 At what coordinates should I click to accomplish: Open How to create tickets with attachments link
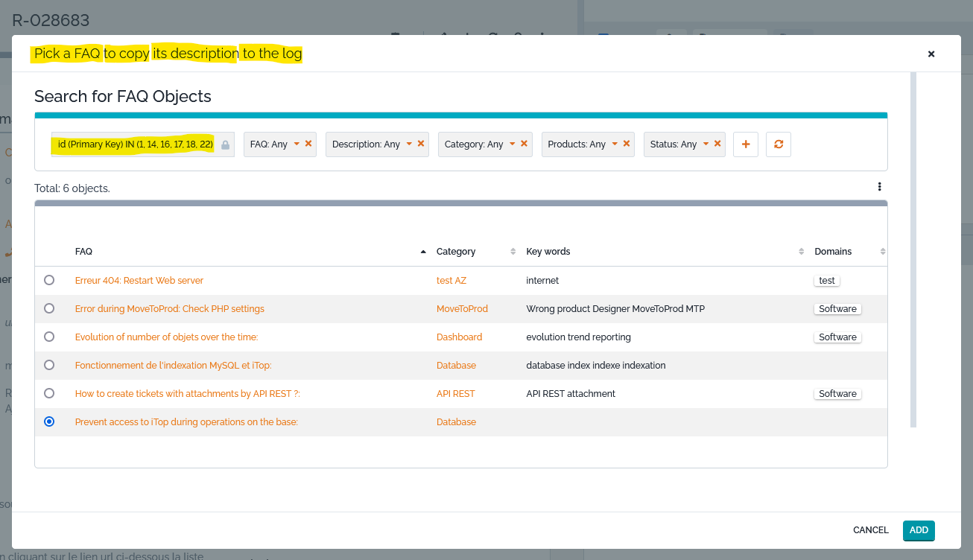(x=188, y=394)
